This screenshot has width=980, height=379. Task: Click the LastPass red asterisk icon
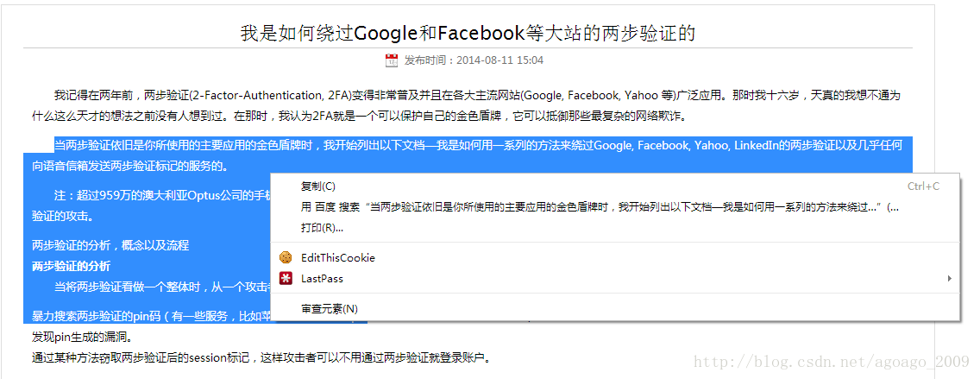pos(286,279)
